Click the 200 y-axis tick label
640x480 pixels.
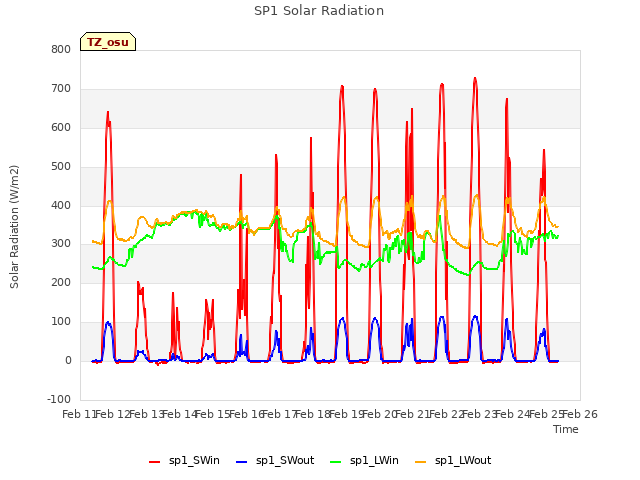(61, 283)
